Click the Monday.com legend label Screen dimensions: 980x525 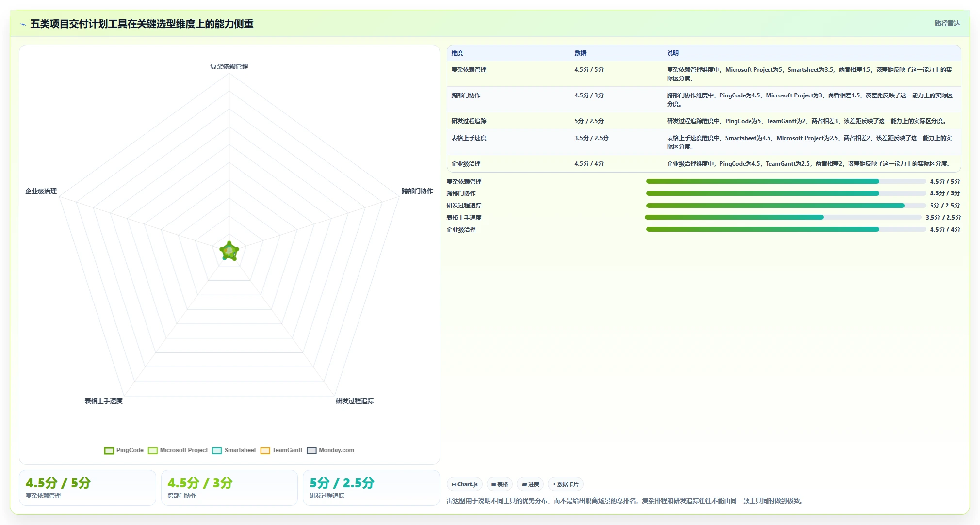click(336, 450)
